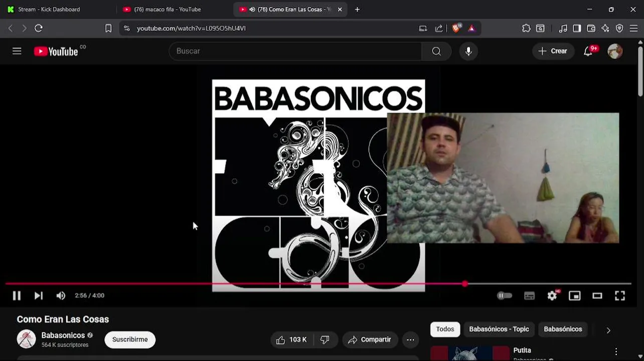This screenshot has width=644, height=361.
Task: Share the video with Compartir
Action: (370, 339)
